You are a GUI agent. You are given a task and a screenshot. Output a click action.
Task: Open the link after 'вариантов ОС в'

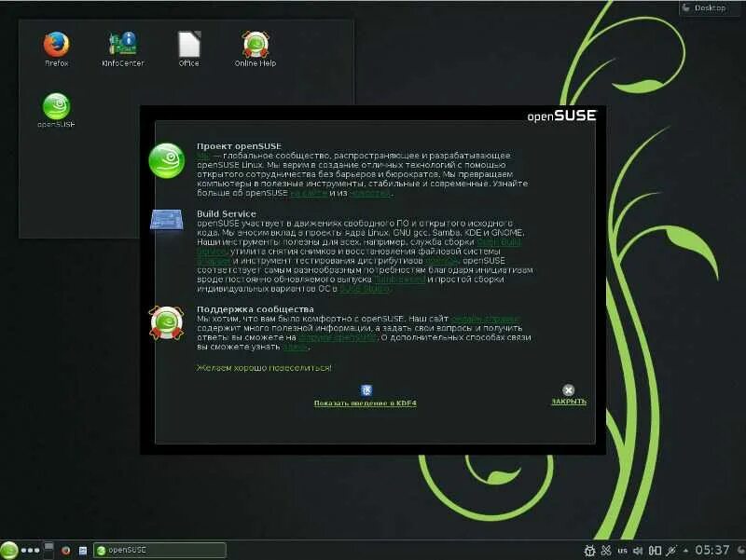365,289
